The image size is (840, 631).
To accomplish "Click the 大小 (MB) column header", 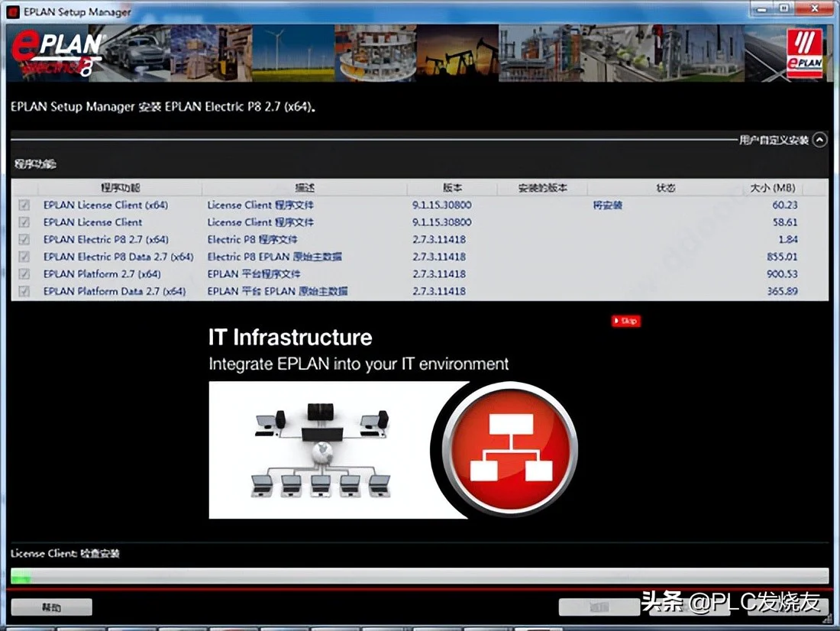I will (x=773, y=188).
